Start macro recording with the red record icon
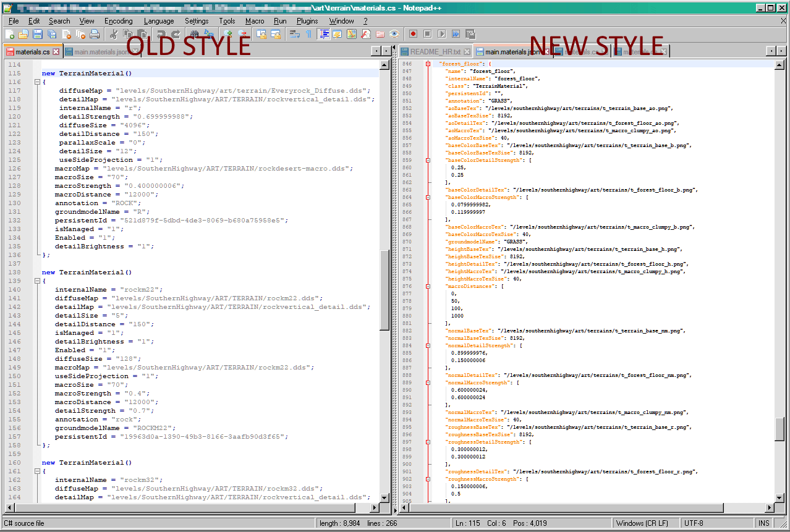This screenshot has height=532, width=790. (412, 35)
